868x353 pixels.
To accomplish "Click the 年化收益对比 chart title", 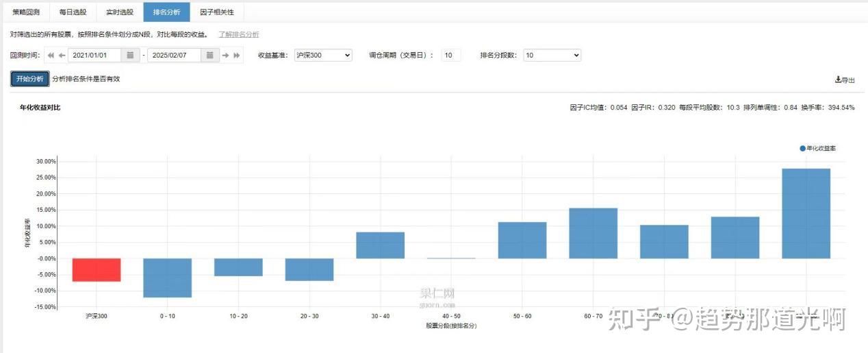I will 40,108.
